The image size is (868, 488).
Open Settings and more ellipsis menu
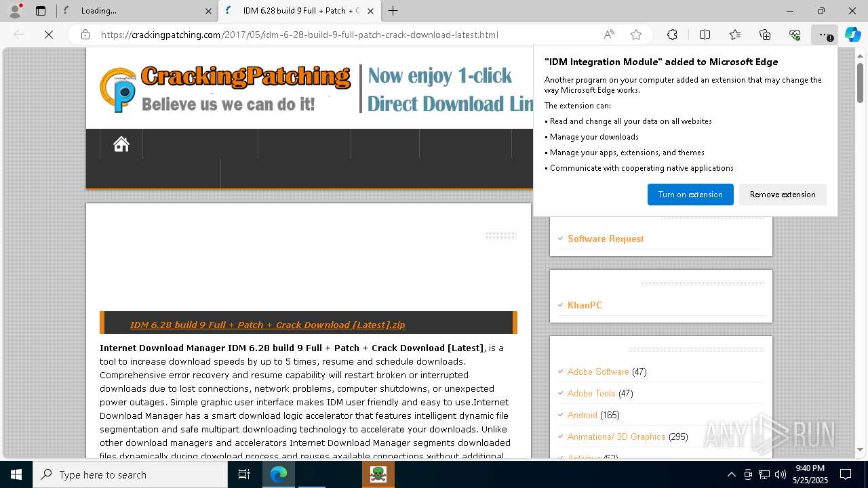click(825, 35)
